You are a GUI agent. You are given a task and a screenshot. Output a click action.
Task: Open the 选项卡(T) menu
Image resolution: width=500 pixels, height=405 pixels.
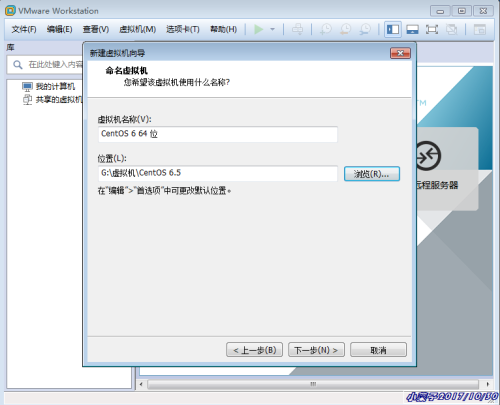(183, 29)
